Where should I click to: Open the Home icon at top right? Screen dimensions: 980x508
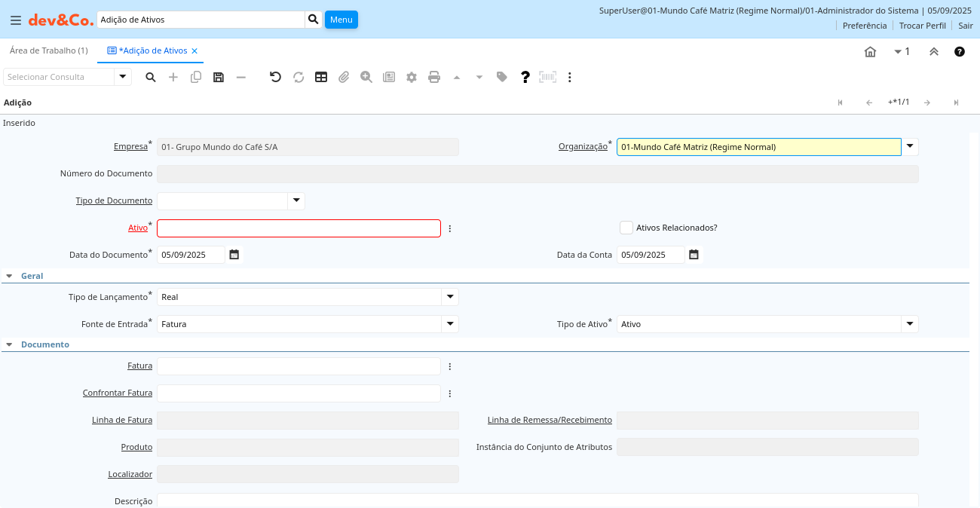tap(870, 52)
